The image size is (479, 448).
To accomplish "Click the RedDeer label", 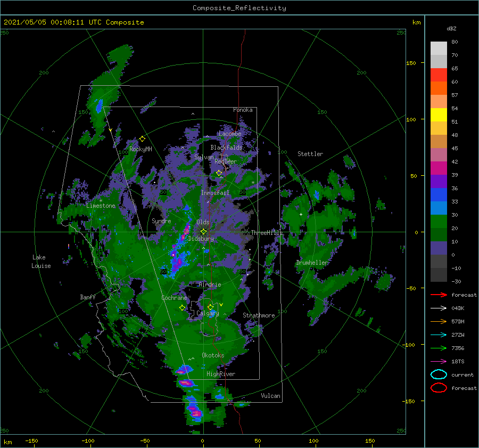I will tap(226, 161).
